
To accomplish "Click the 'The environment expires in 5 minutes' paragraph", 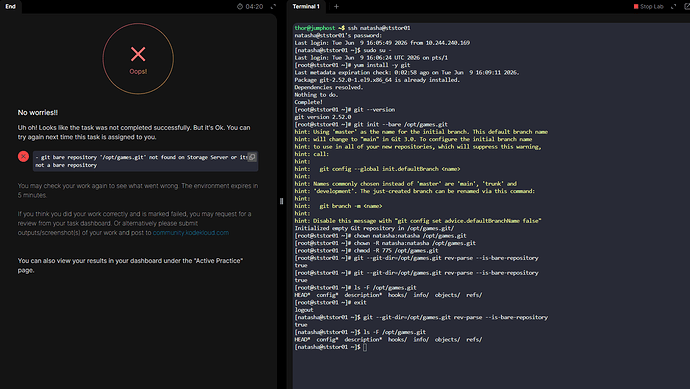I will pyautogui.click(x=138, y=191).
